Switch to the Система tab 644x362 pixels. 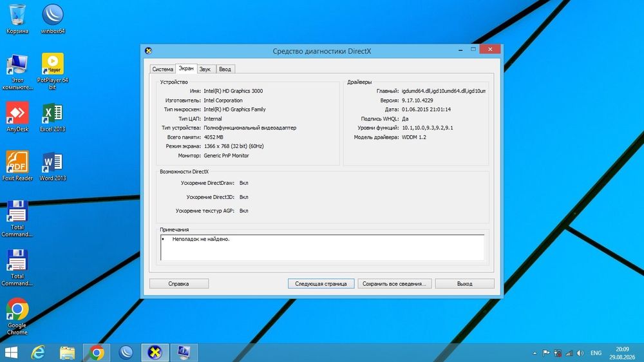click(163, 69)
